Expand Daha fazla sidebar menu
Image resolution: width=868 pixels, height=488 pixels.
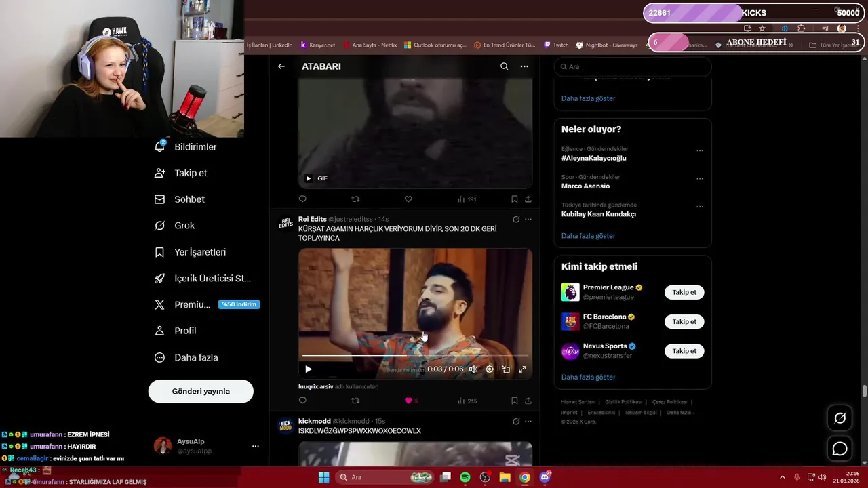coord(186,357)
